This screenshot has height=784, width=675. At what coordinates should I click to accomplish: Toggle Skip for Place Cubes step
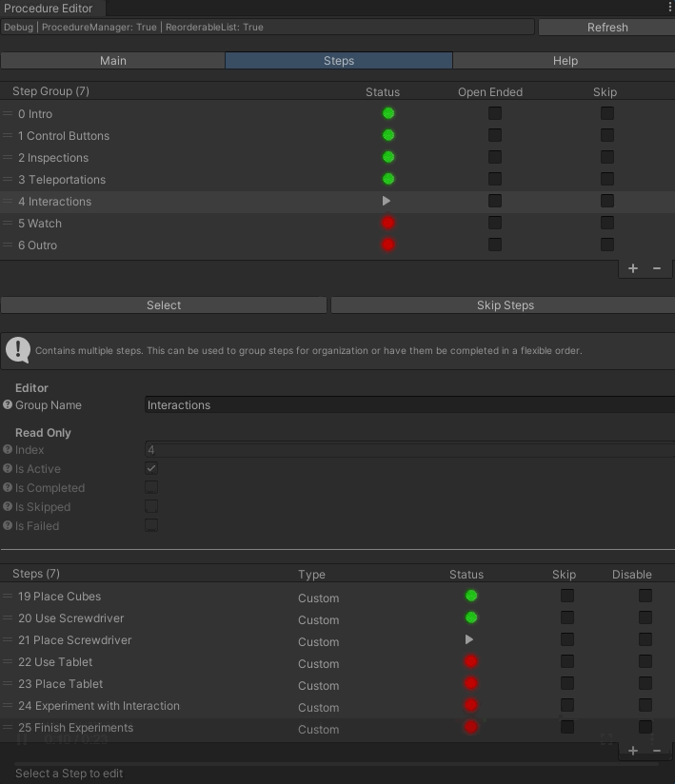567,596
